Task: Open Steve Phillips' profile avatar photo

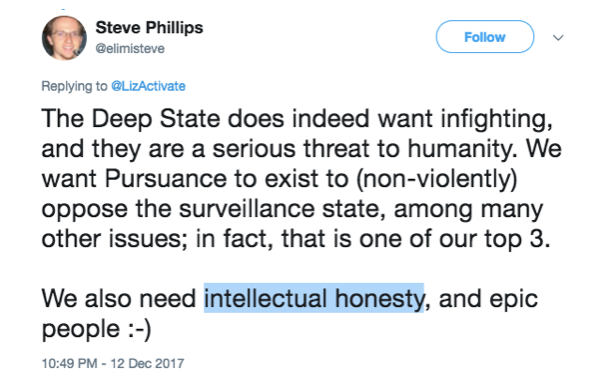Action: (x=64, y=38)
